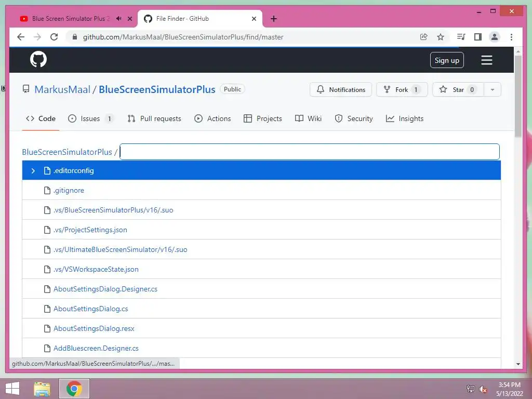The width and height of the screenshot is (532, 399).
Task: Open the taskbar clock and date
Action: coord(509,389)
